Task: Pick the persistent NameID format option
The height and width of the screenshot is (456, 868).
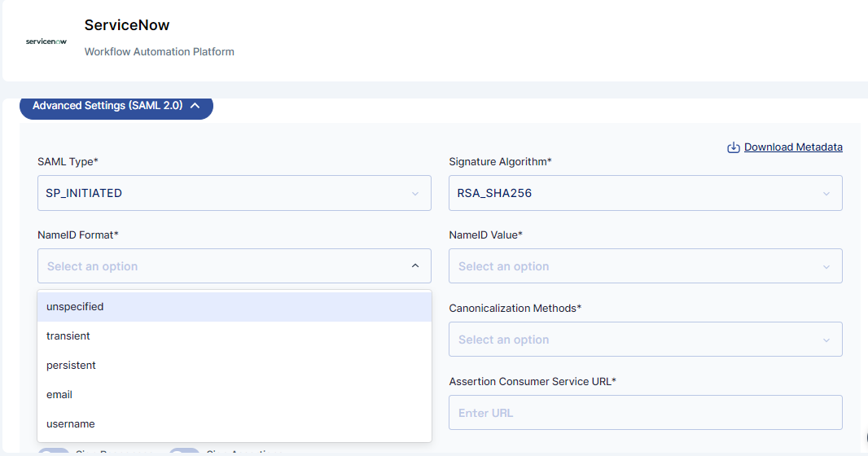Action: [235, 366]
